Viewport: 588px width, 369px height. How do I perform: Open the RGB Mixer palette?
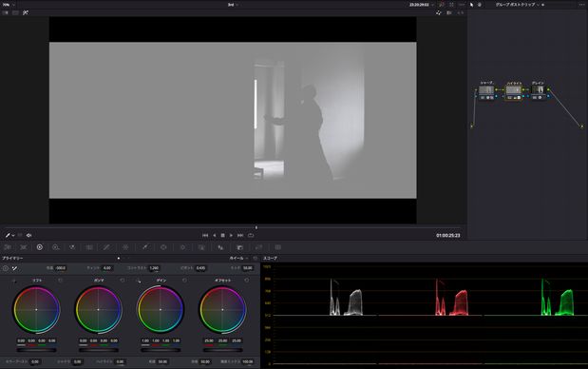click(x=72, y=247)
